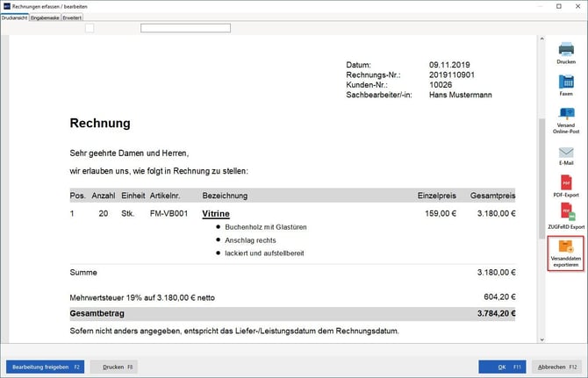This screenshot has height=378, width=588.
Task: Maximize the window
Action: 559,6
